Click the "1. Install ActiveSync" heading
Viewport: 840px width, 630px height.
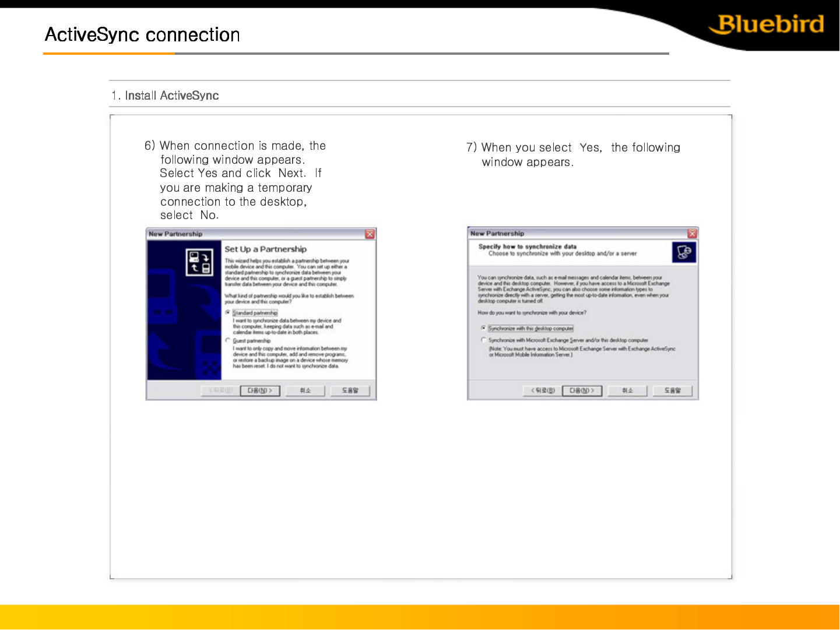click(x=165, y=96)
